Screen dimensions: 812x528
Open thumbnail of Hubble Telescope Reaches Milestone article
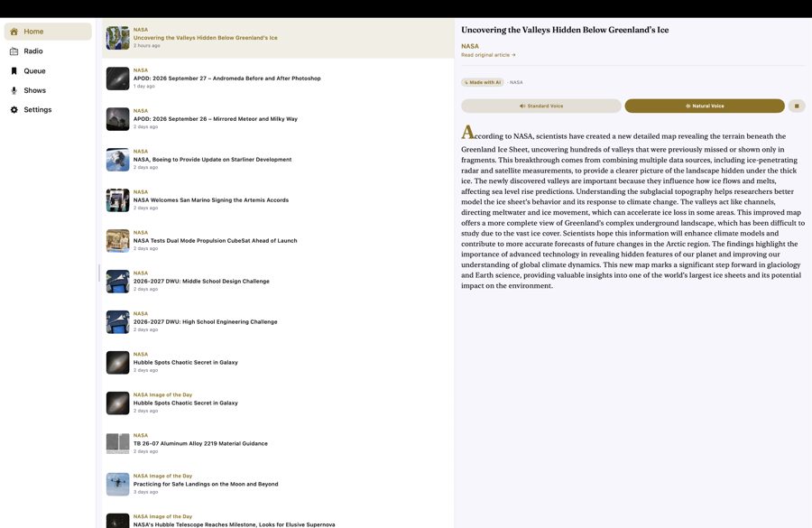(x=117, y=521)
